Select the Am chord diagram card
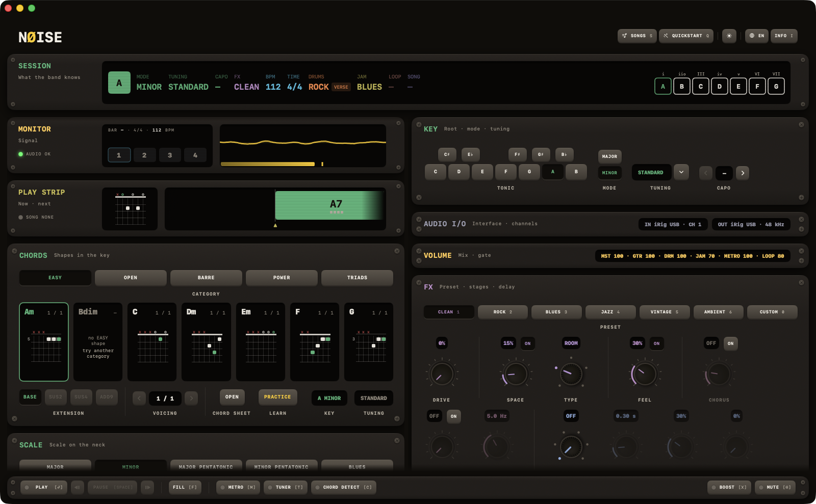Viewport: 816px width, 504px height. (44, 342)
